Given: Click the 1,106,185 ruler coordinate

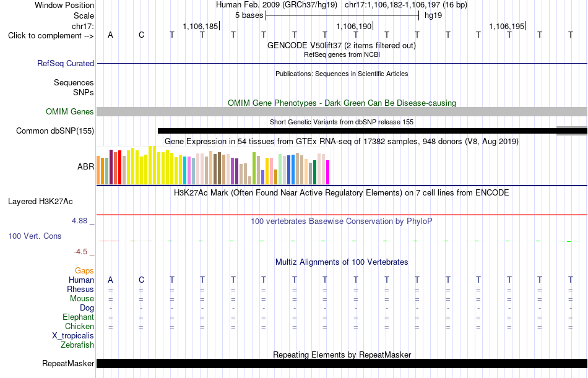Looking at the screenshot, I should [201, 26].
